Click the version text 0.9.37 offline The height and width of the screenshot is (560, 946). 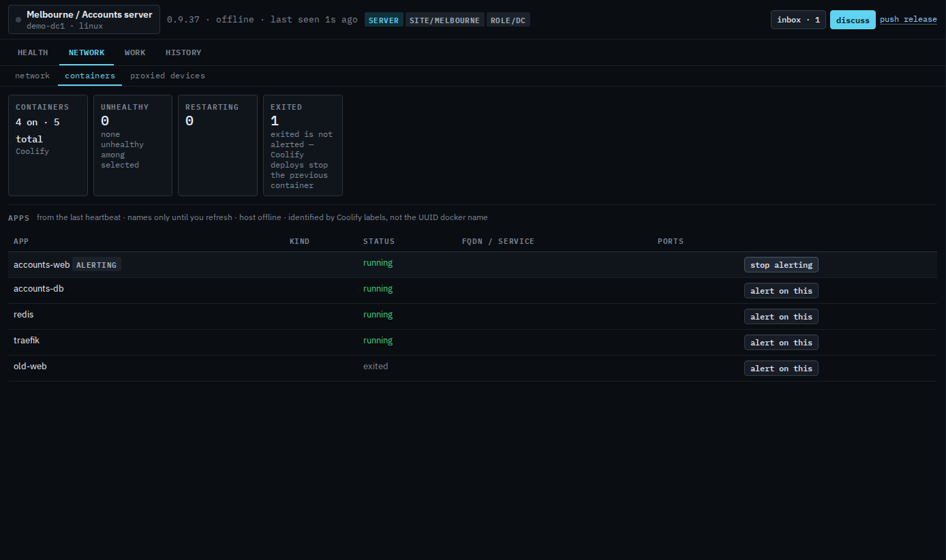tap(262, 20)
